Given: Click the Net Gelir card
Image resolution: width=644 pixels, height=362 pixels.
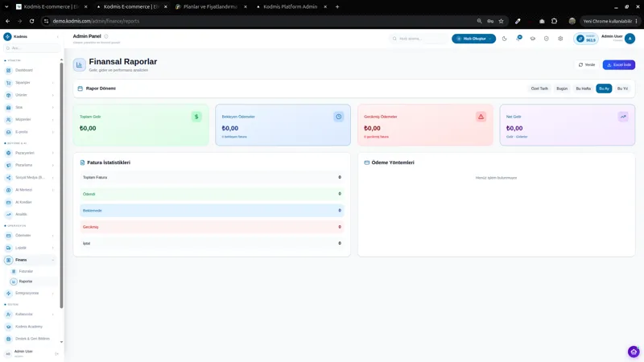Looking at the screenshot, I should click(x=568, y=125).
